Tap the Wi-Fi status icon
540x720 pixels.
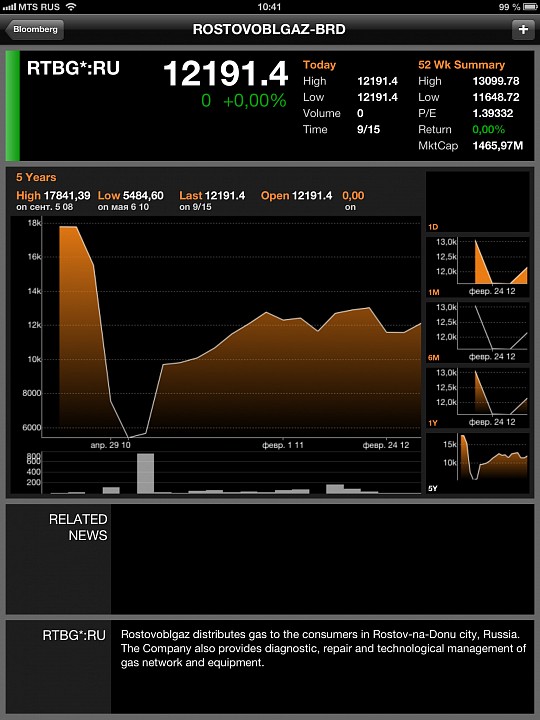71,6
